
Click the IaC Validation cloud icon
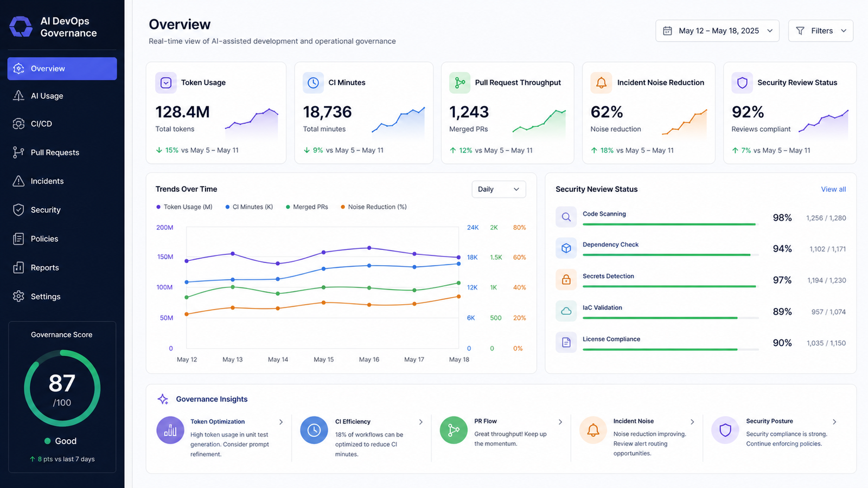pos(566,311)
